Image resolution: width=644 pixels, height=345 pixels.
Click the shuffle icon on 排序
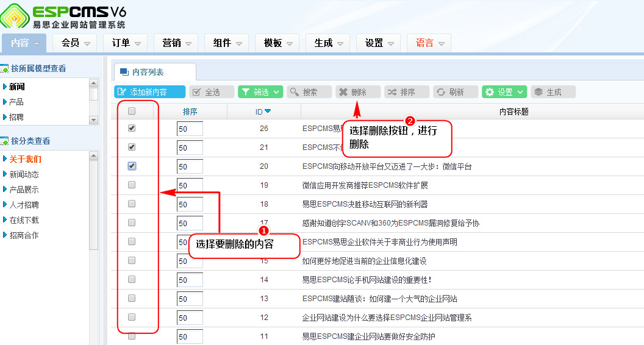[392, 92]
